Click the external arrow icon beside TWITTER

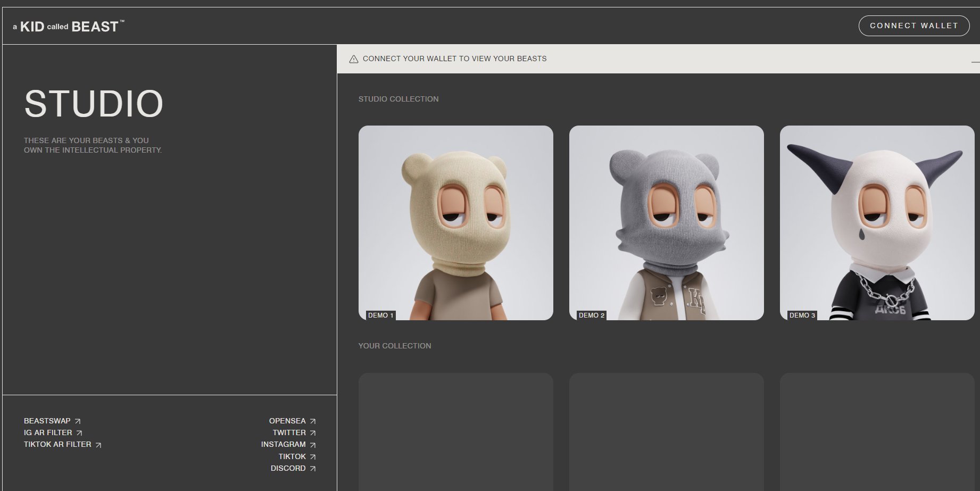pos(313,433)
